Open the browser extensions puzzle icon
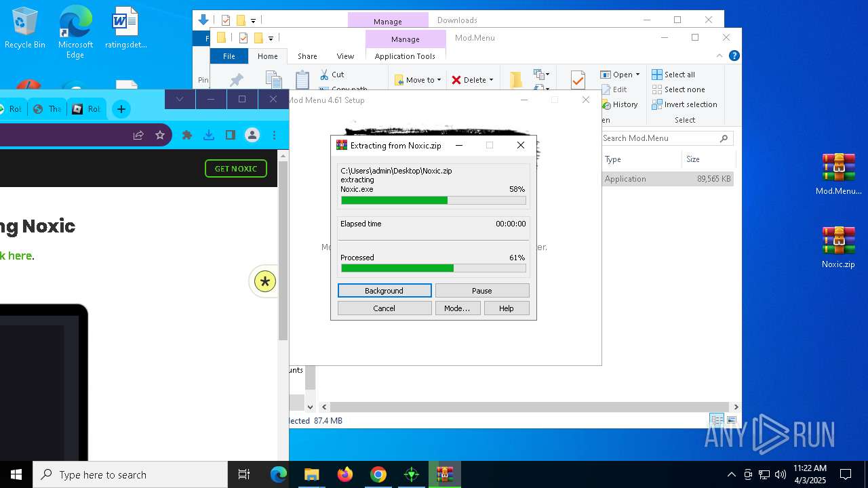Image resolution: width=868 pixels, height=488 pixels. coord(187,136)
